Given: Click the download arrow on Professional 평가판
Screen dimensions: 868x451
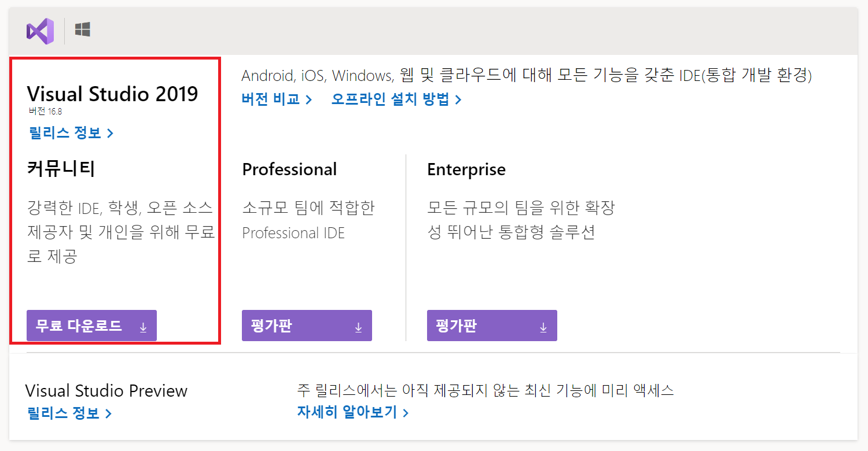Looking at the screenshot, I should point(358,327).
